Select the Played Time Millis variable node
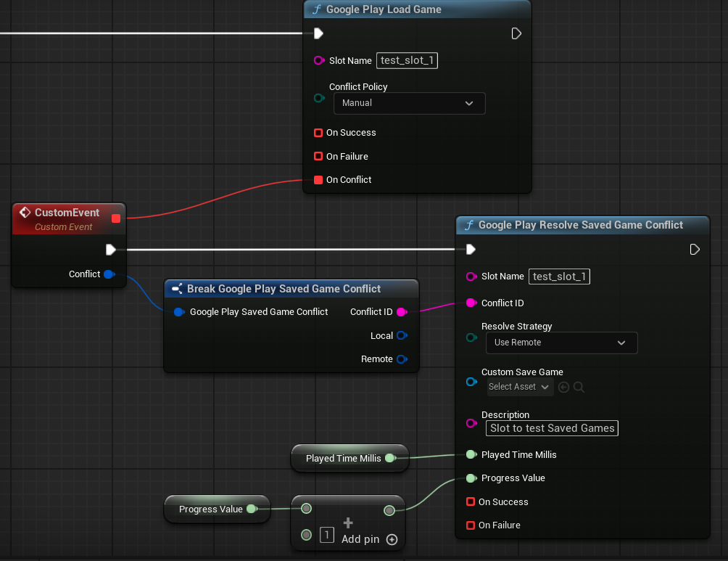Screen dimensions: 728x561 342,459
